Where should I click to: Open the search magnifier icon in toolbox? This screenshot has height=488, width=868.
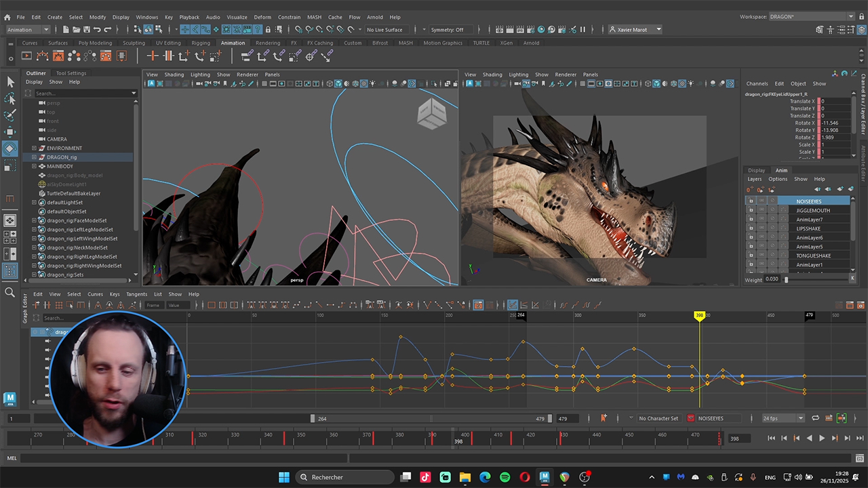click(10, 293)
